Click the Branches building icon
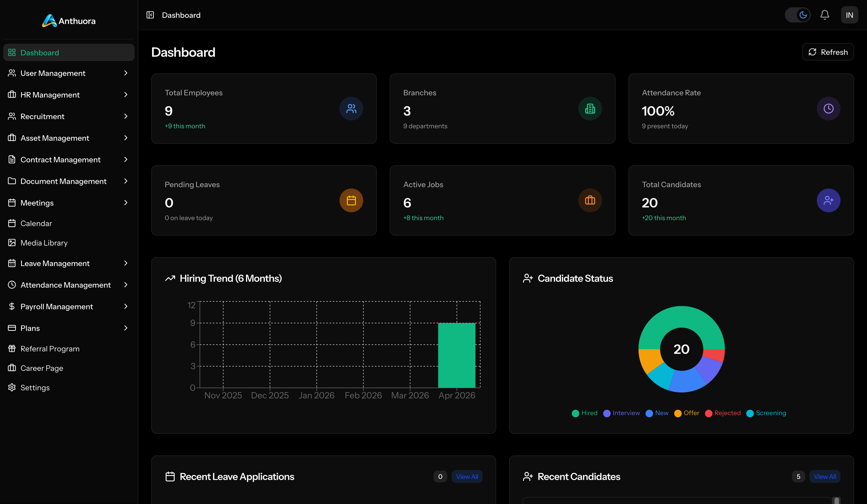This screenshot has height=504, width=867. pyautogui.click(x=590, y=109)
